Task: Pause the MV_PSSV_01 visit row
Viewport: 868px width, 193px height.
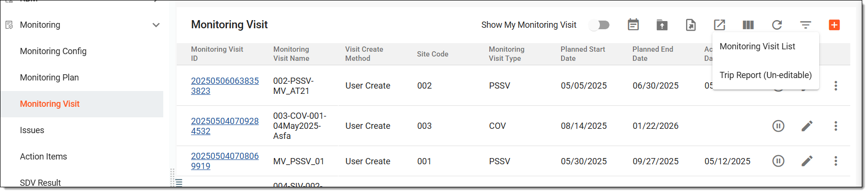Action: pyautogui.click(x=778, y=161)
